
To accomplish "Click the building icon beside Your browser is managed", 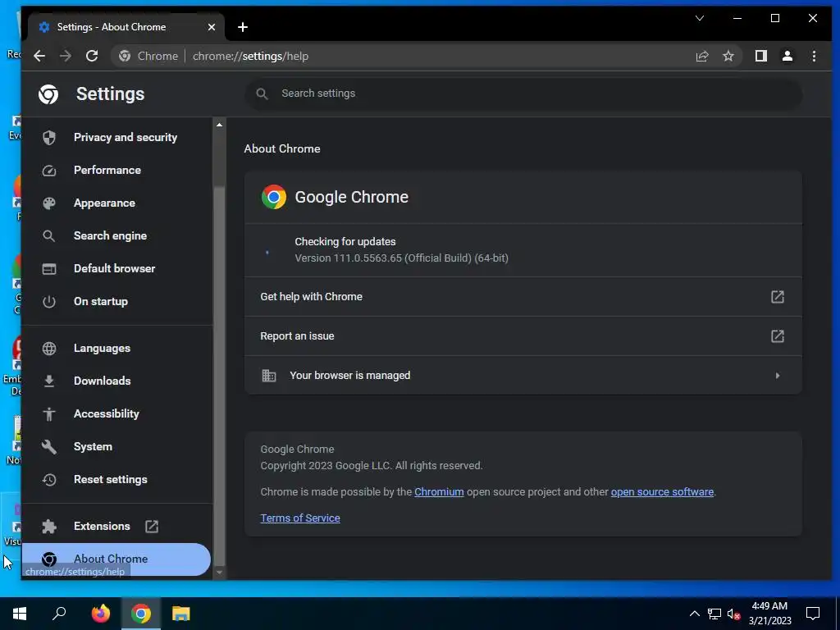I will coord(269,376).
